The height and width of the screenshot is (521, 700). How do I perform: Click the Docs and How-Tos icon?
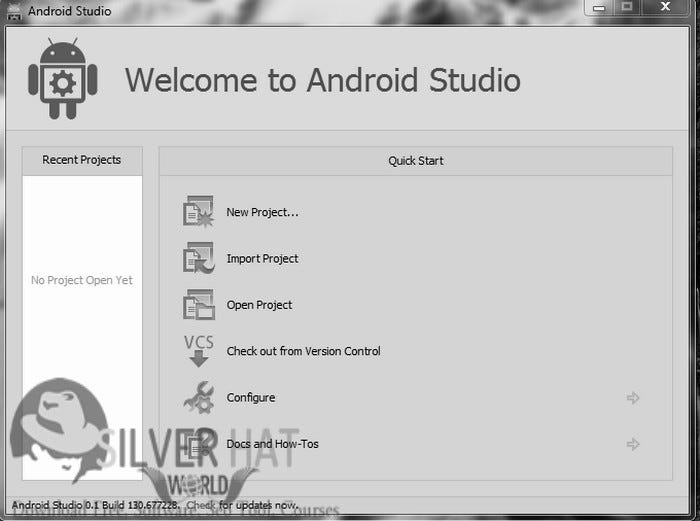pyautogui.click(x=199, y=444)
